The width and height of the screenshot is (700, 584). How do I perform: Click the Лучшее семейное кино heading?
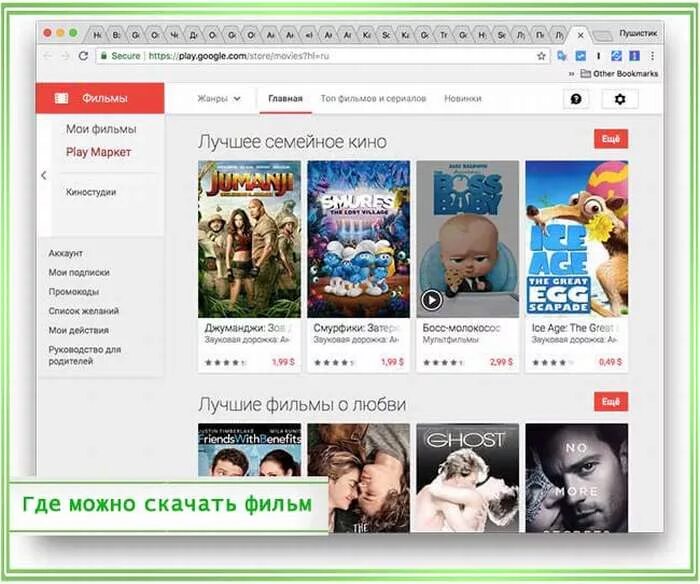(292, 142)
